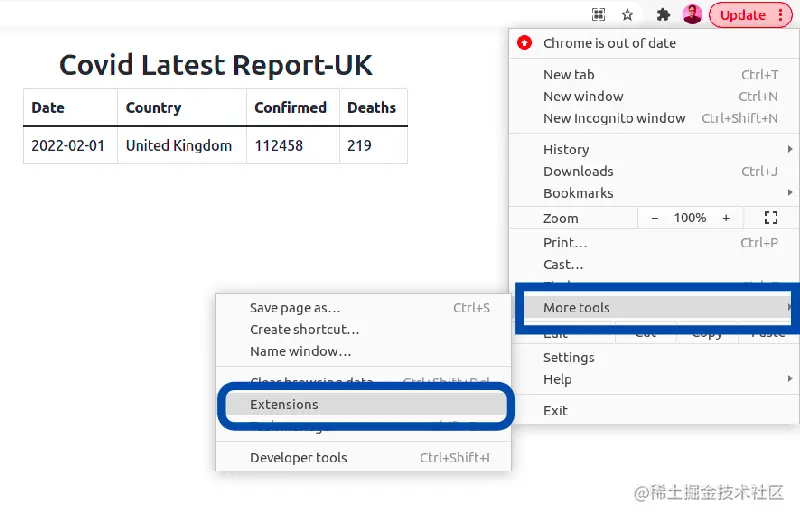Open the Extensions puzzle piece icon
The image size is (800, 518).
coord(663,15)
